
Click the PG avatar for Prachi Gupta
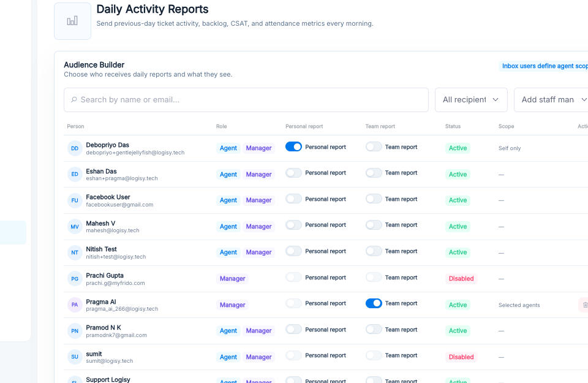click(75, 279)
